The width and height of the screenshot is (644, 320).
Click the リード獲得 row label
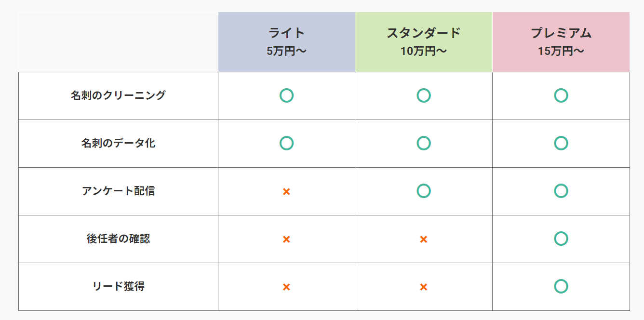pos(118,286)
